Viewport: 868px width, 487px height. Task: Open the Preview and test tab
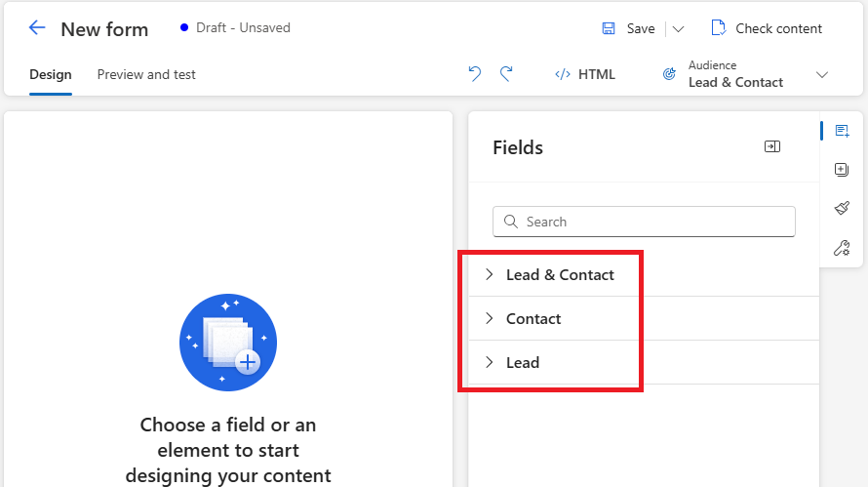tap(146, 74)
